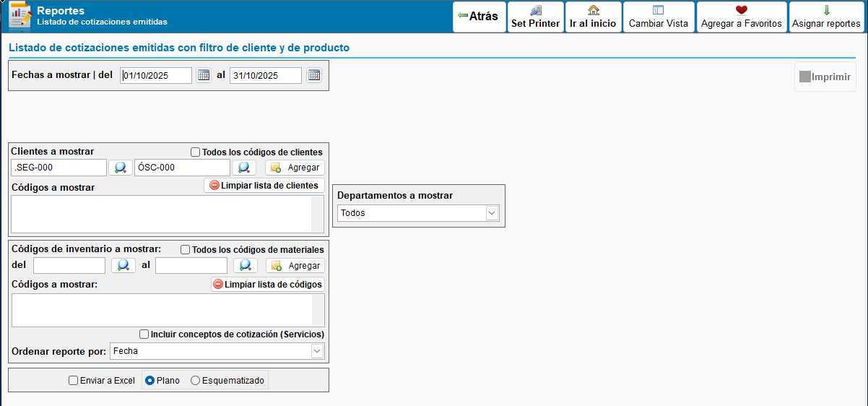Check Todos los códigos de clientes

pos(195,152)
